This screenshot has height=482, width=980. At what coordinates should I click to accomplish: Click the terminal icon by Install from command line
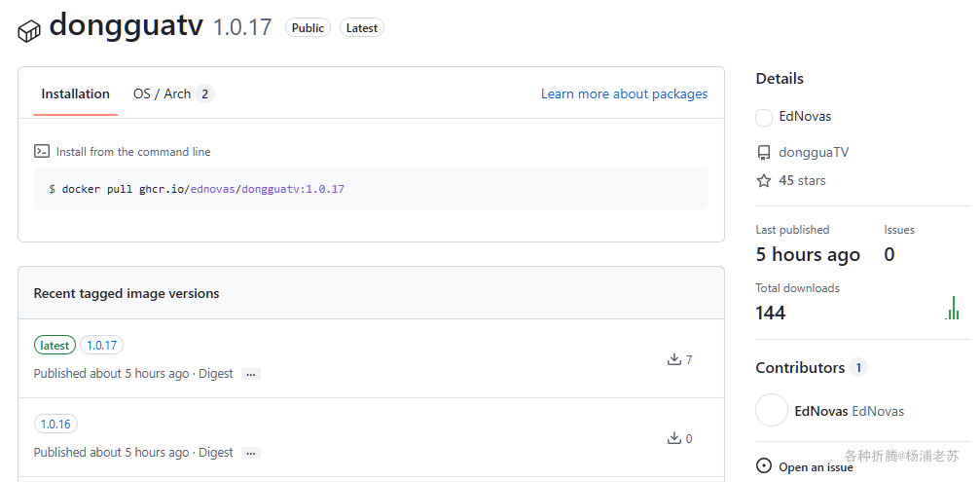(42, 151)
